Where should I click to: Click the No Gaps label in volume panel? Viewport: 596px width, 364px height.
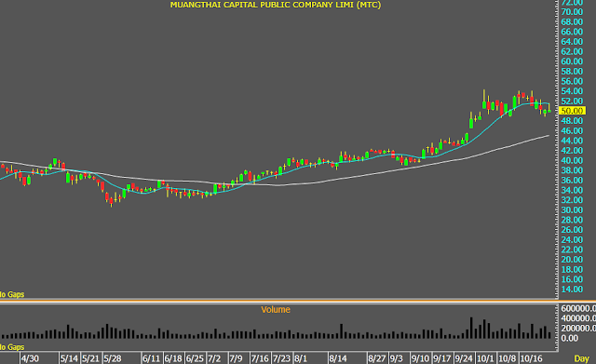(12, 347)
